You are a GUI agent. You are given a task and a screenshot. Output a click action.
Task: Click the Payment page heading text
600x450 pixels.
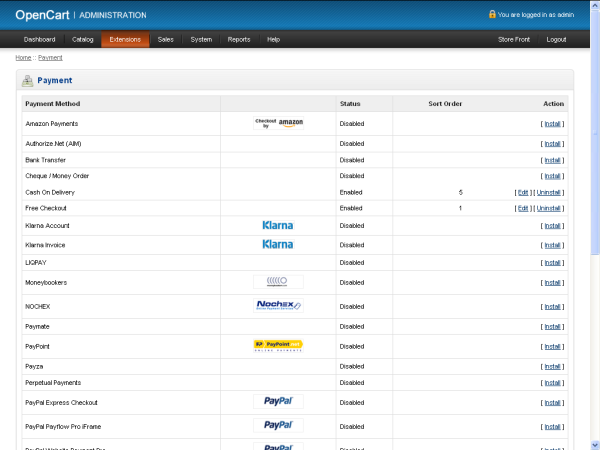point(55,80)
